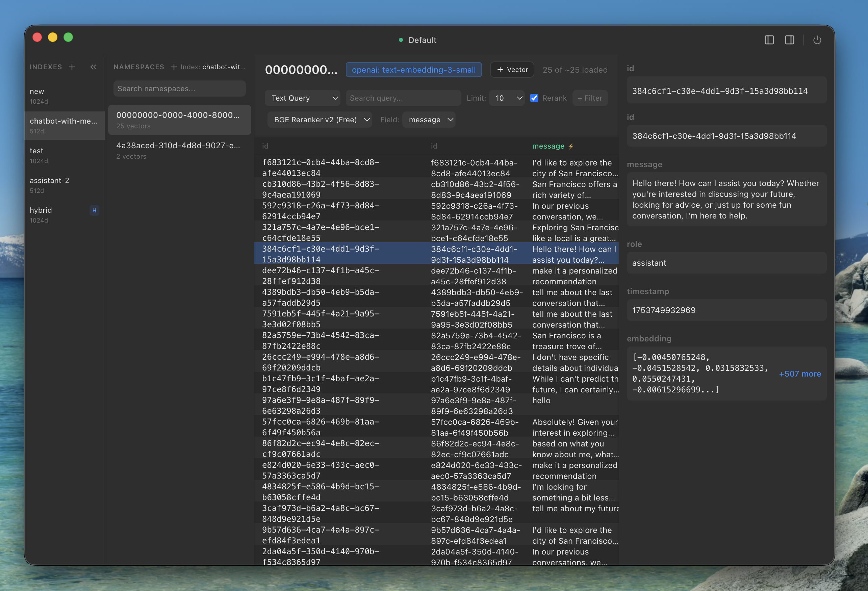Image resolution: width=868 pixels, height=591 pixels.
Task: Click the lightning icon on the message column
Action: coord(571,146)
